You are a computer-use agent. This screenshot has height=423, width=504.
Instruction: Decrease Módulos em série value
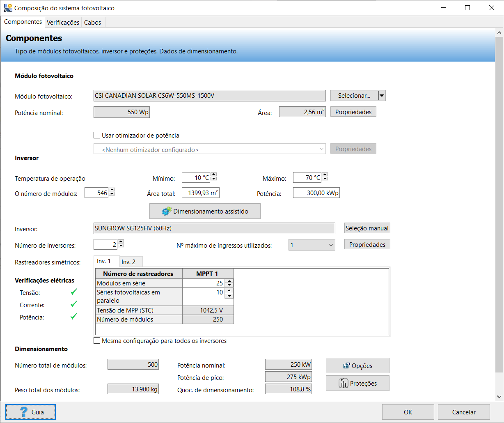[x=229, y=285]
